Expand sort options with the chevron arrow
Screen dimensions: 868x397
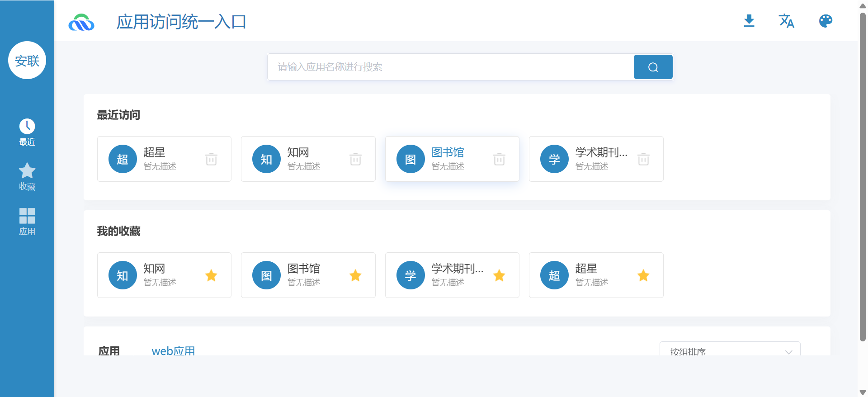pos(788,352)
